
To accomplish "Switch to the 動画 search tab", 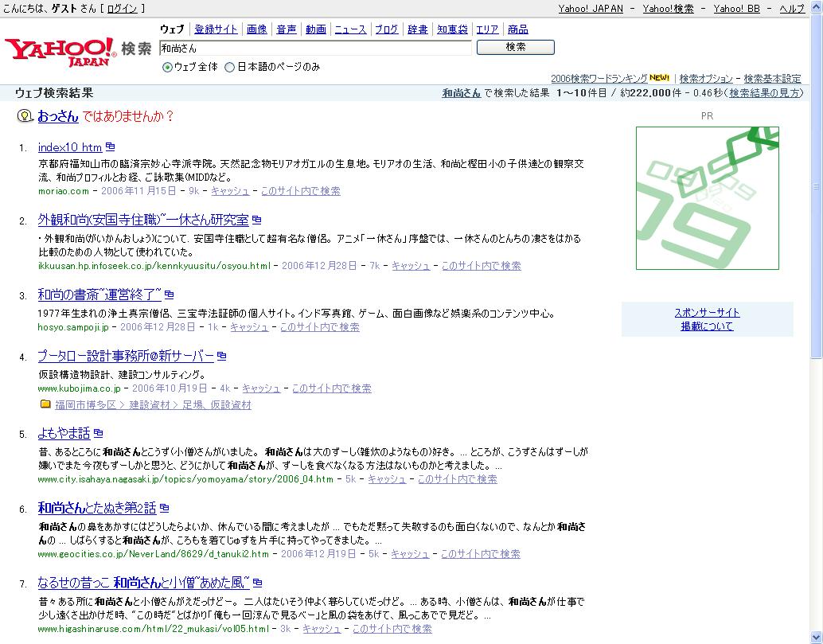I will (x=316, y=29).
